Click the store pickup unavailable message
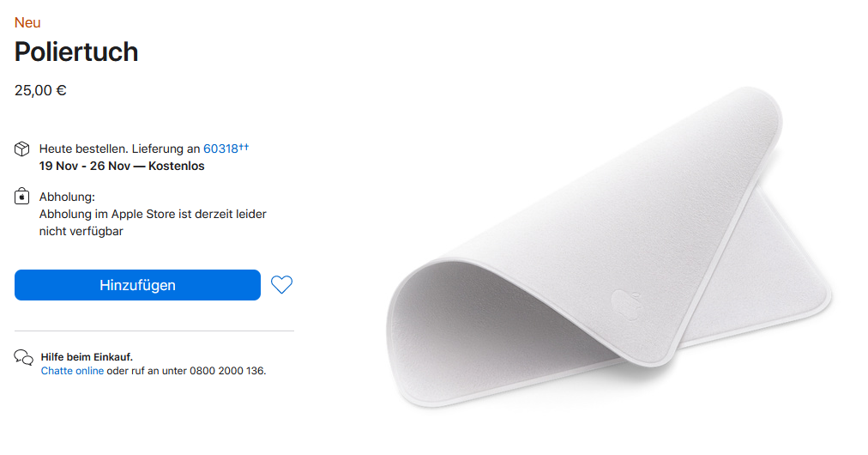This screenshot has width=868, height=455. tap(153, 222)
